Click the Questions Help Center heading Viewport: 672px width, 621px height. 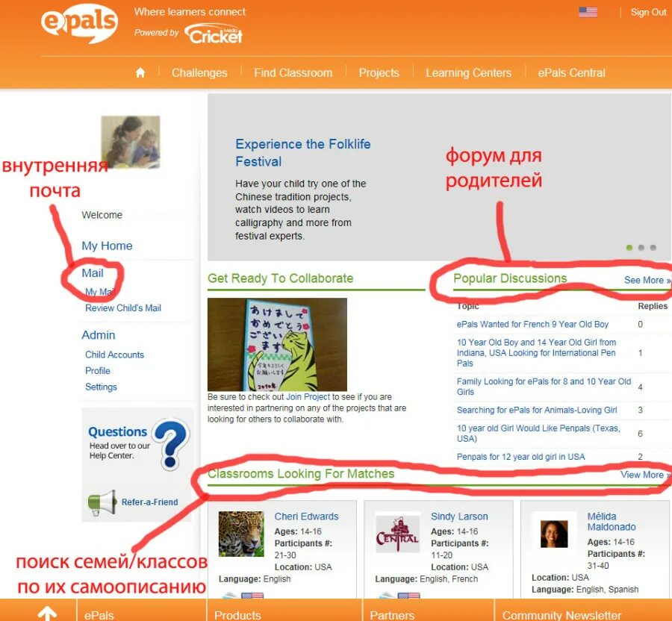117,431
